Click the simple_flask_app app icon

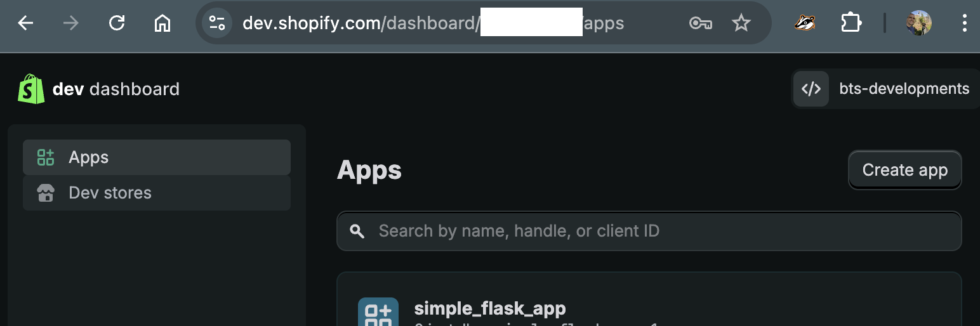378,312
